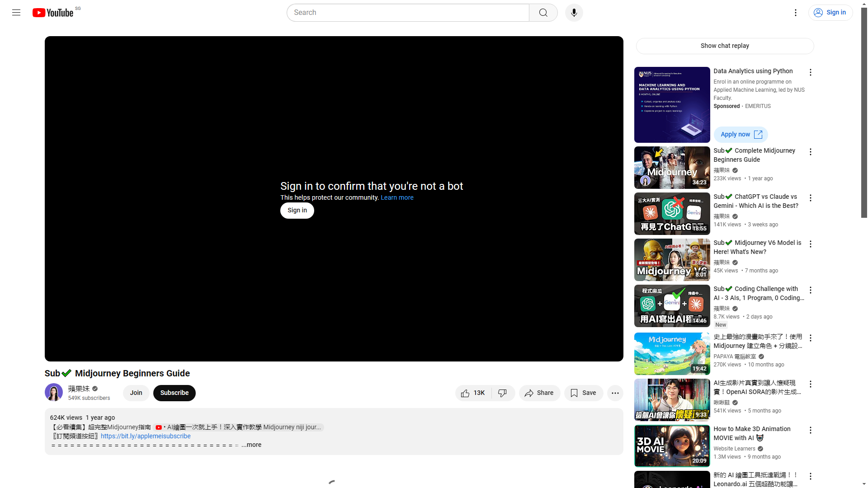Open the channel avatar of 蘋果妹
Viewport: 868px width, 488px height.
[x=54, y=392]
